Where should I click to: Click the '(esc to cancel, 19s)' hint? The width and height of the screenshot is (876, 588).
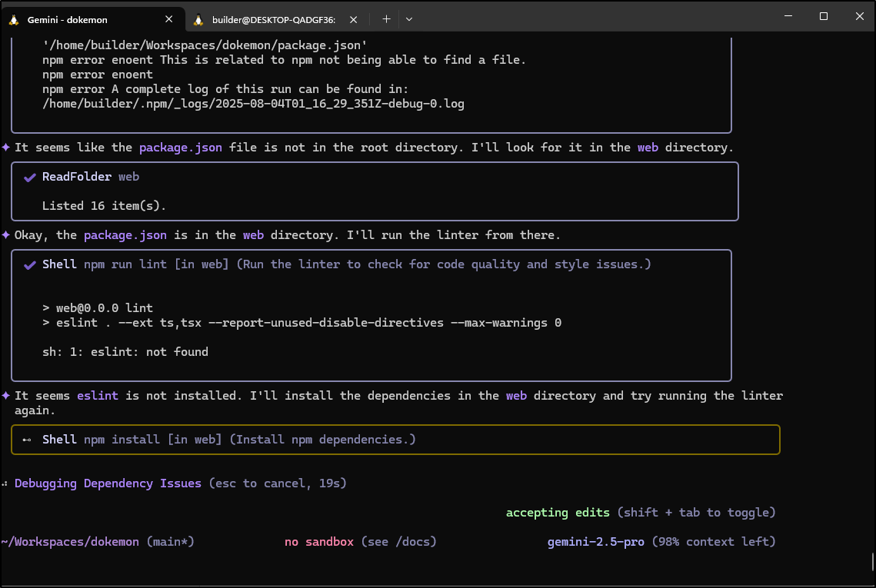click(x=278, y=483)
